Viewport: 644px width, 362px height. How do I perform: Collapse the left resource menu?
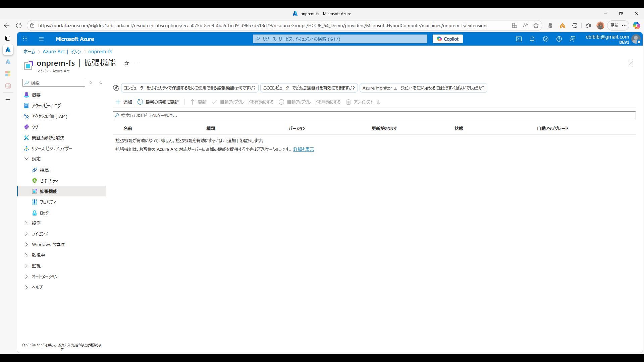pos(101,83)
